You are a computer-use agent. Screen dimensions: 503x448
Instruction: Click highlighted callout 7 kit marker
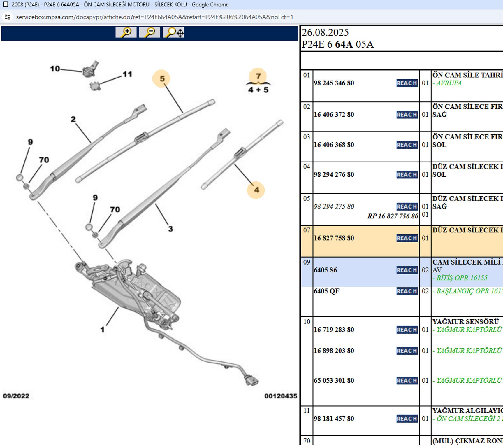pyautogui.click(x=258, y=76)
